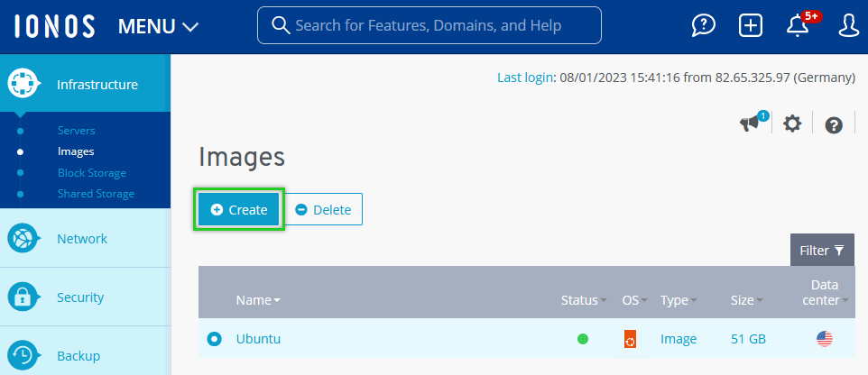Click the plus add-product icon in header
Screen dimensions: 868x375
click(751, 25)
